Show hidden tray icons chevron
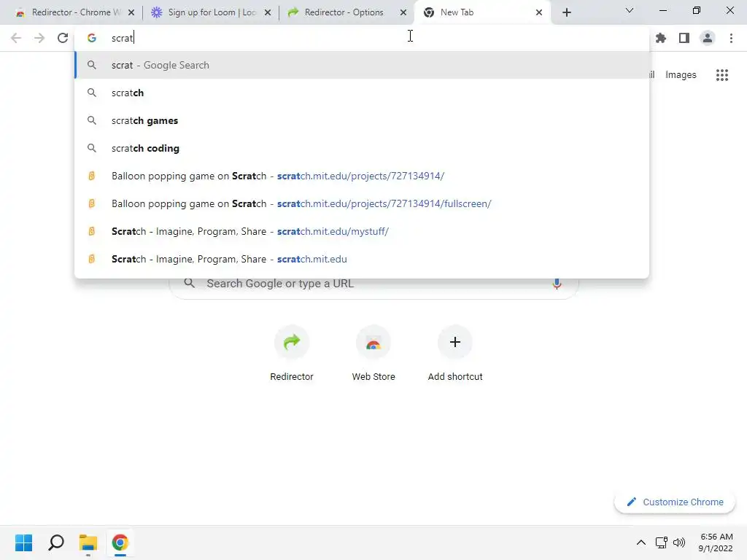Viewport: 747px width, 560px height. pyautogui.click(x=641, y=542)
